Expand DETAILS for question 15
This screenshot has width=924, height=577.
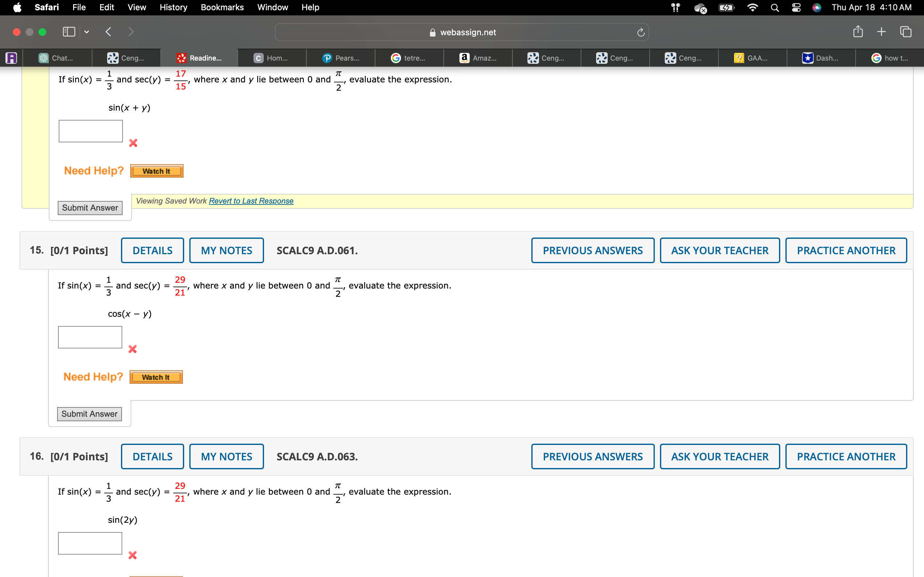click(x=152, y=250)
